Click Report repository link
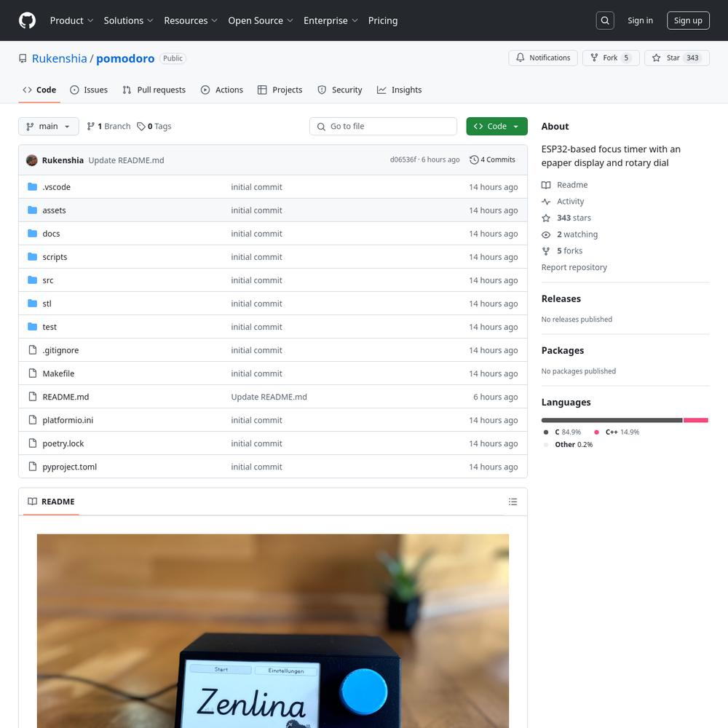The height and width of the screenshot is (728, 728). click(574, 267)
